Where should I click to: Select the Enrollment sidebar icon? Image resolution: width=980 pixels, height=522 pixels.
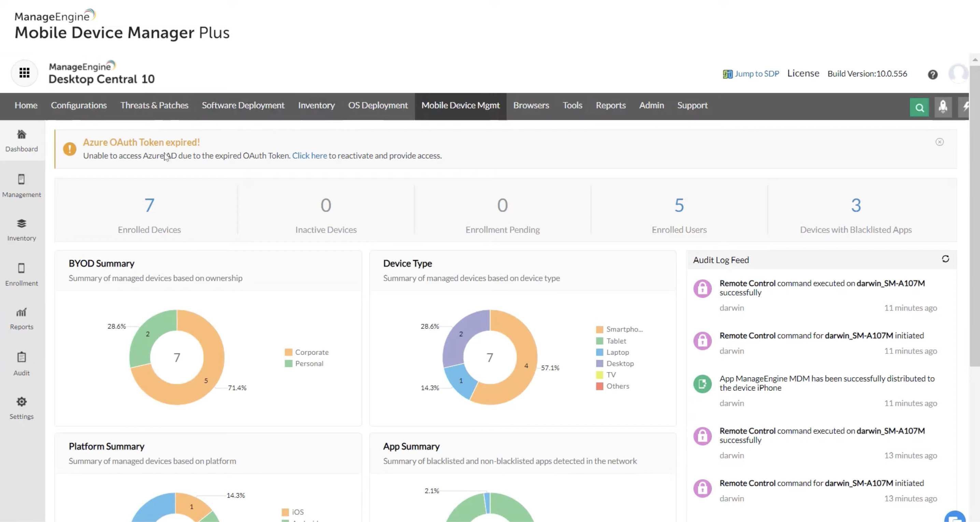coord(21,274)
